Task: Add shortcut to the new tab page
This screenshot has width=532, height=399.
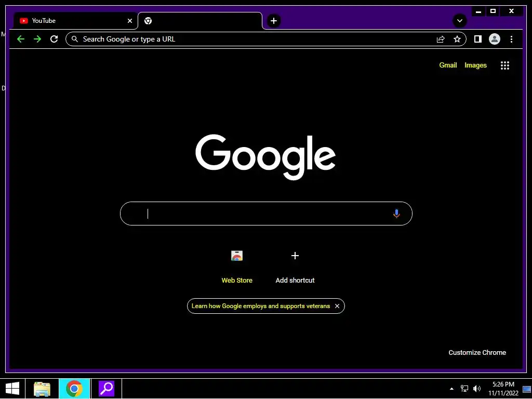Action: click(x=295, y=266)
